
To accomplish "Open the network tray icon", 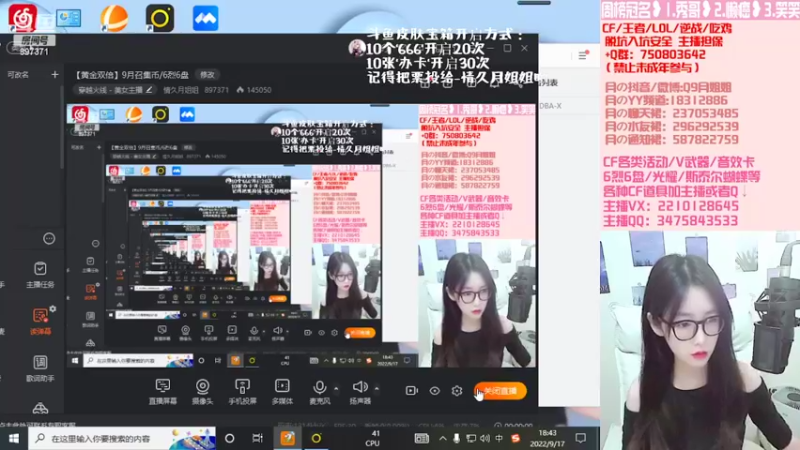I will point(471,438).
